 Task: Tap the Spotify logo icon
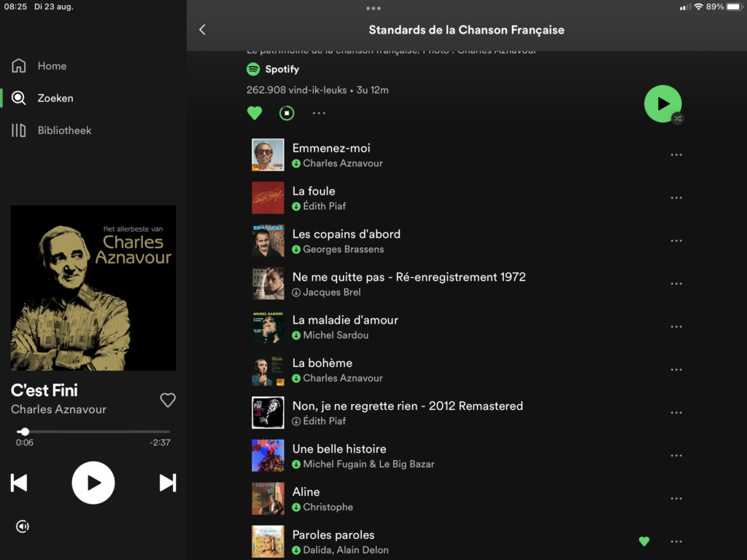pyautogui.click(x=253, y=69)
